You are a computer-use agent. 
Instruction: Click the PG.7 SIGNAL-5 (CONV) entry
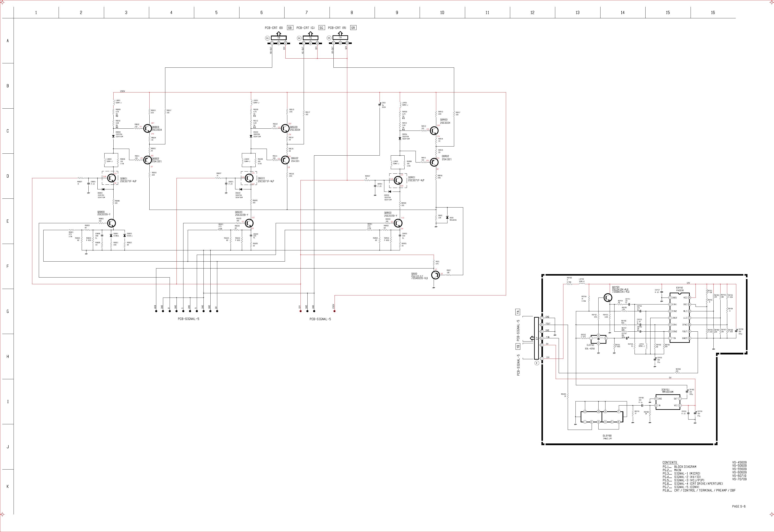click(x=681, y=487)
